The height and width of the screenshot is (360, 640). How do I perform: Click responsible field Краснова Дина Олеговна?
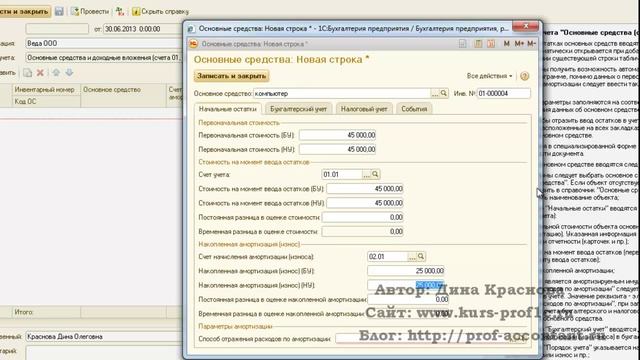pyautogui.click(x=104, y=337)
